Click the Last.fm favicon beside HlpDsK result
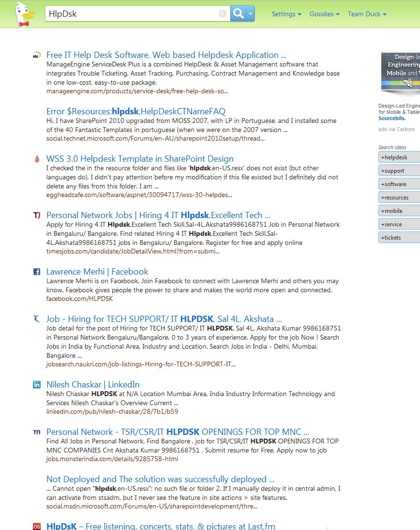This screenshot has height=530, width=420. [x=37, y=526]
